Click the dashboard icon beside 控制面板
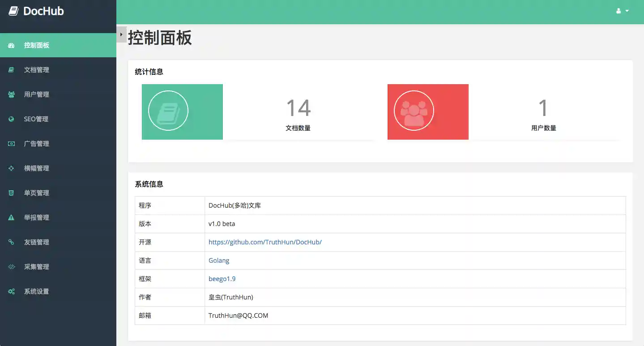644x346 pixels. click(11, 45)
